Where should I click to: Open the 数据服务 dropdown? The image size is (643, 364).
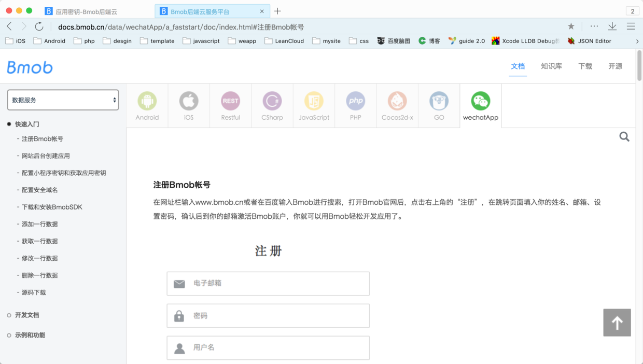[x=63, y=100]
